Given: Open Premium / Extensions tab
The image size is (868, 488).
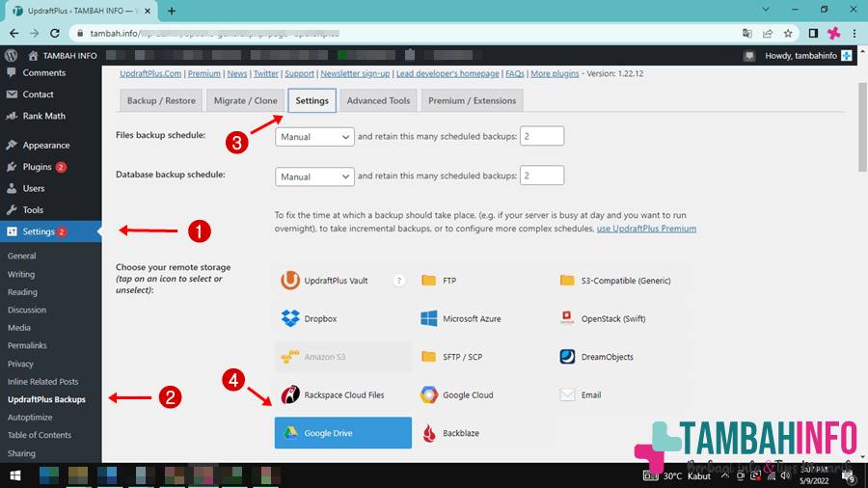Looking at the screenshot, I should click(x=472, y=100).
